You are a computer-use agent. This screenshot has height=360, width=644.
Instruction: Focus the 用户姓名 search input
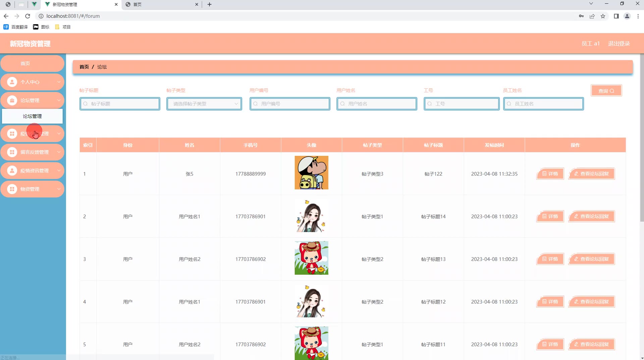click(377, 104)
